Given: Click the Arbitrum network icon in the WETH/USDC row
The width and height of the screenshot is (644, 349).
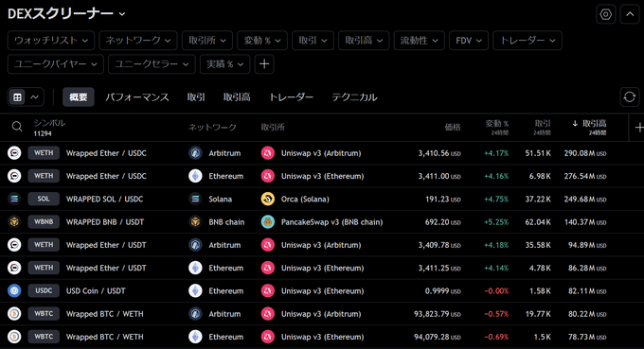Looking at the screenshot, I should click(x=195, y=153).
